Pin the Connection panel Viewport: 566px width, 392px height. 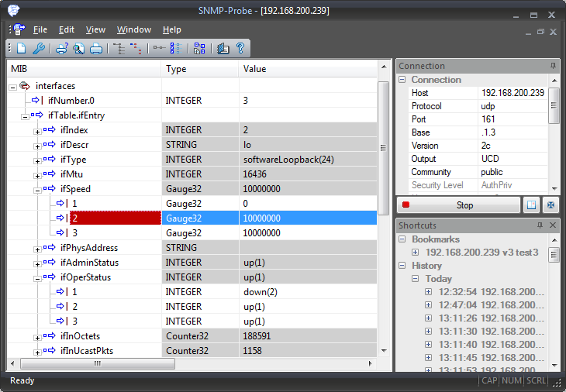pos(553,66)
